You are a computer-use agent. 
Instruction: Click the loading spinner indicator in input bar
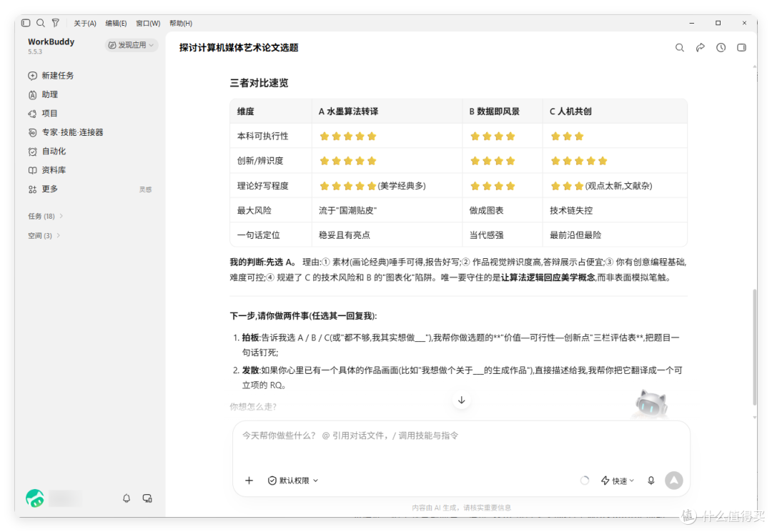coord(585,481)
